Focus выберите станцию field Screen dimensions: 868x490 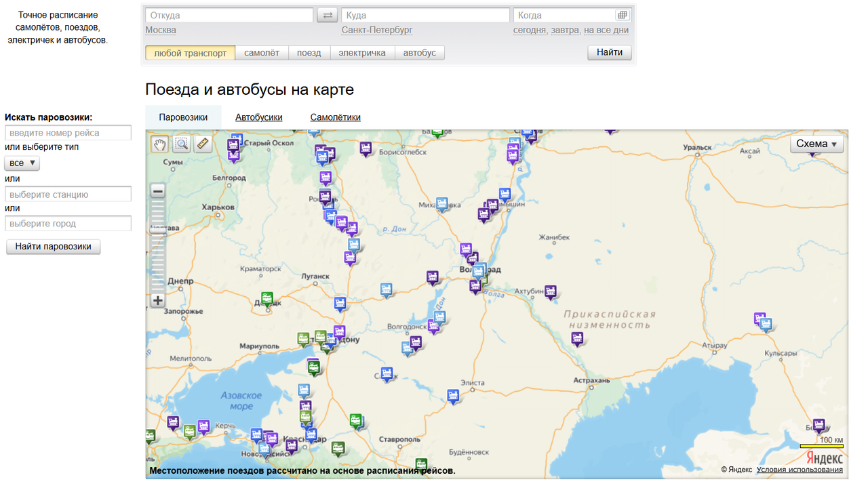point(68,195)
